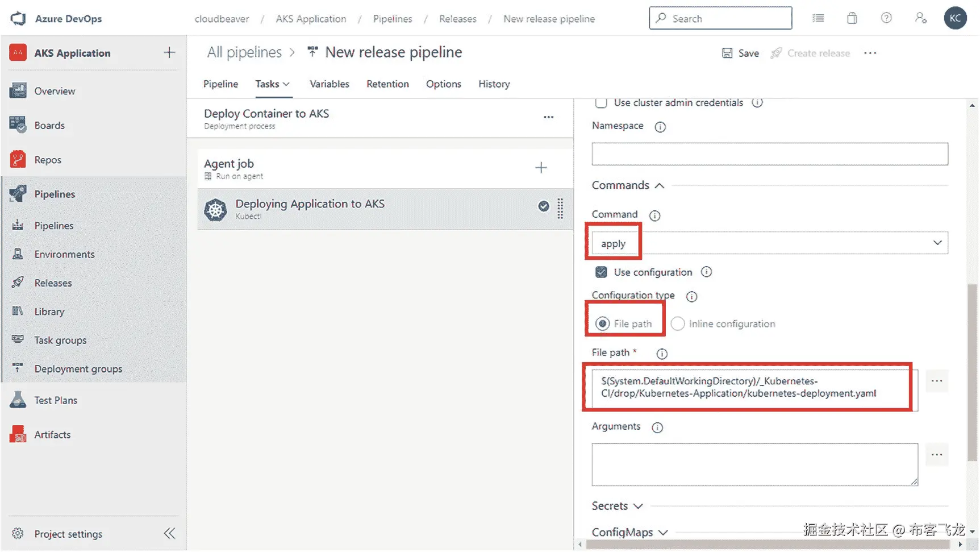Click the Pipelines rocket icon in sidebar
This screenshot has width=980, height=552.
click(18, 194)
